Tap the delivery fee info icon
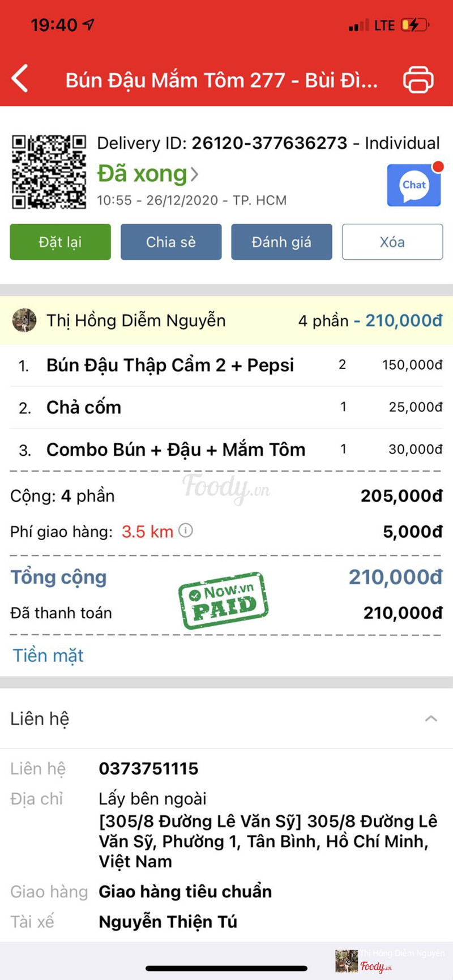Screen dimensions: 453x980 pos(186,530)
